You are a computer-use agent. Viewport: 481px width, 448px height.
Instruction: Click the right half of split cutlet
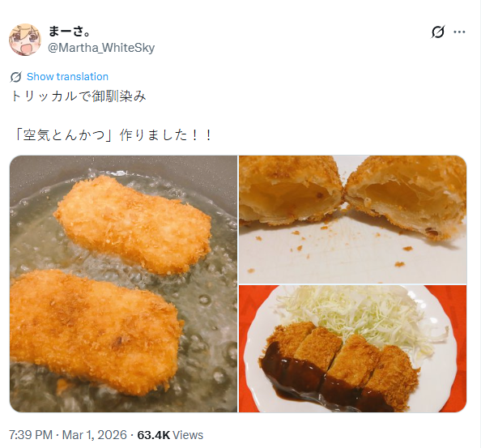click(x=407, y=196)
